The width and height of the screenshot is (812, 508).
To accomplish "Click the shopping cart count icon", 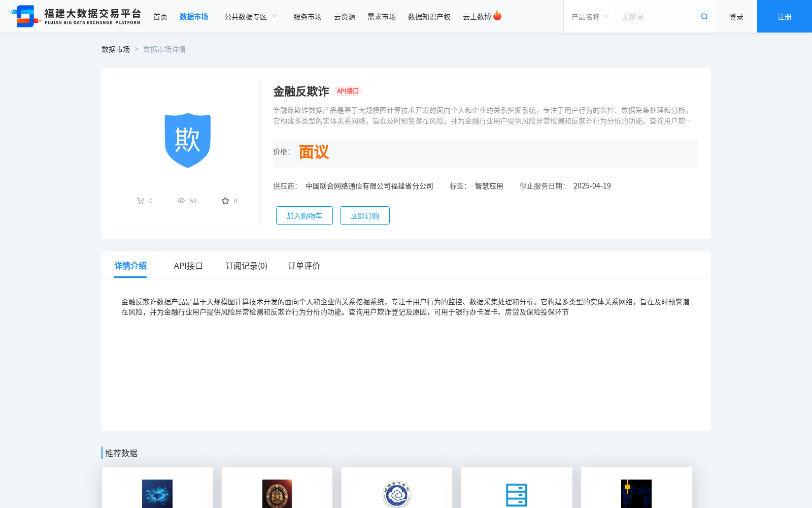I will [x=141, y=201].
